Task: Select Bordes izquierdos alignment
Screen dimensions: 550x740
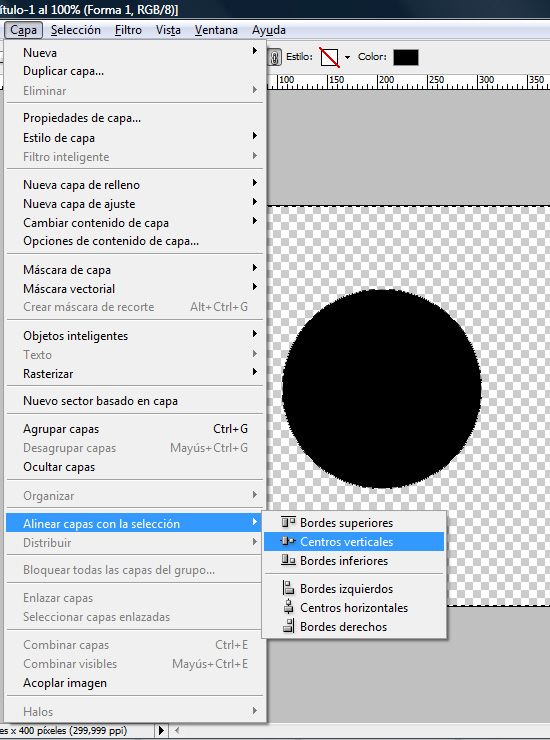Action: [354, 589]
